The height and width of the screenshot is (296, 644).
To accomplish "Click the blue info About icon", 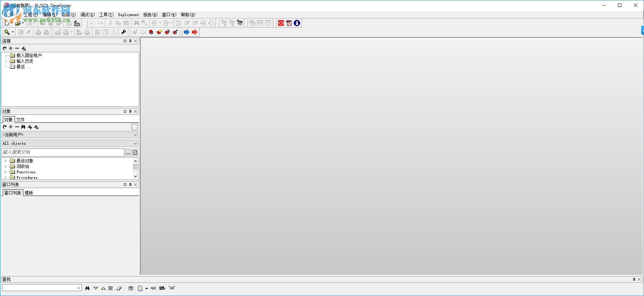I will point(297,23).
